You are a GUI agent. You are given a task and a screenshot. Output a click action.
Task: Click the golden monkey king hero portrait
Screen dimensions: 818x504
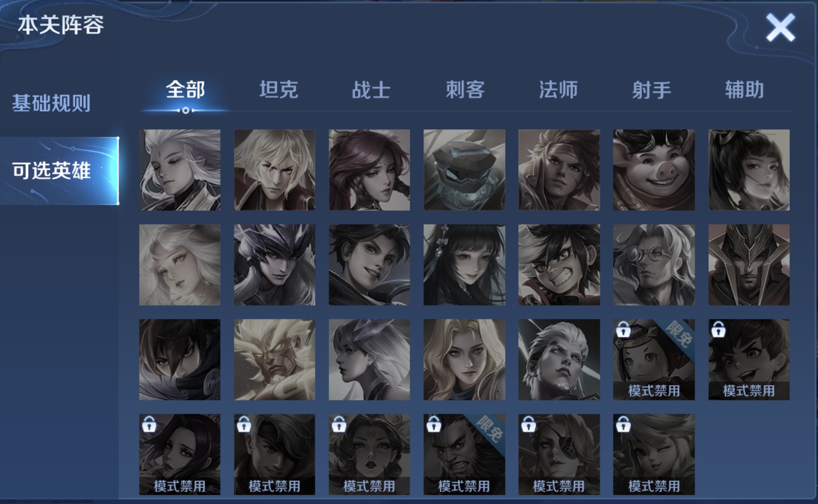pyautogui.click(x=275, y=360)
